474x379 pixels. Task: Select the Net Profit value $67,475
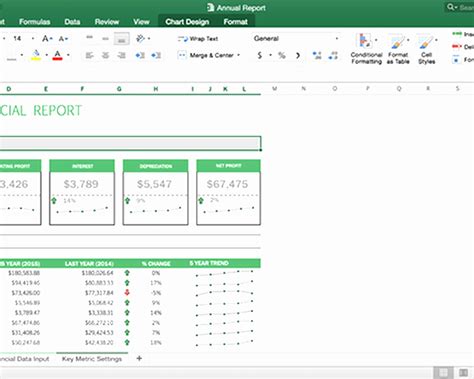tap(227, 184)
